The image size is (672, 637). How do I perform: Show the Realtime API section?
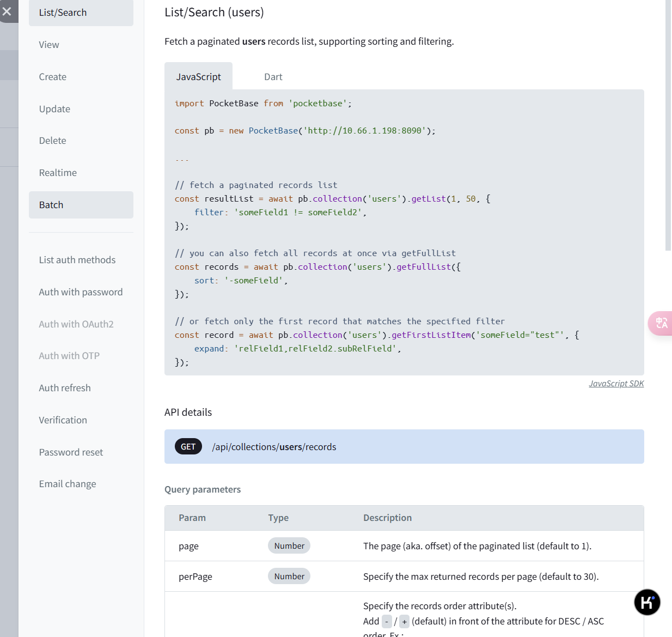[58, 173]
